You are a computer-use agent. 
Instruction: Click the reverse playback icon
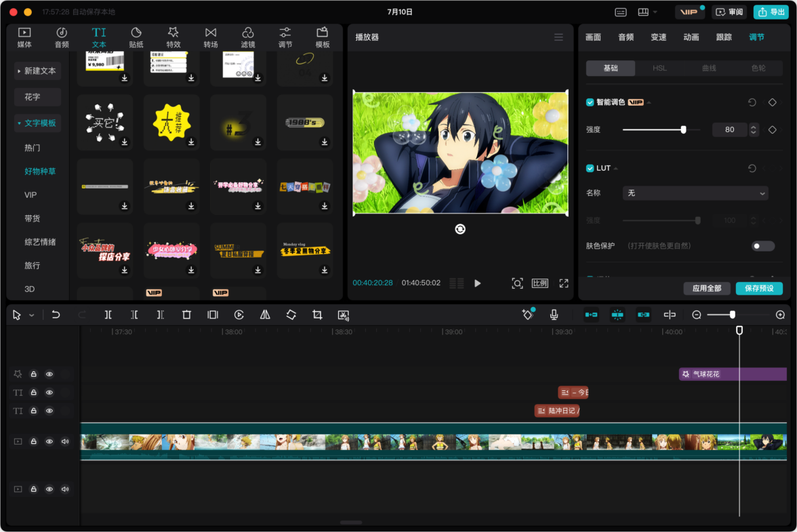[x=239, y=315]
